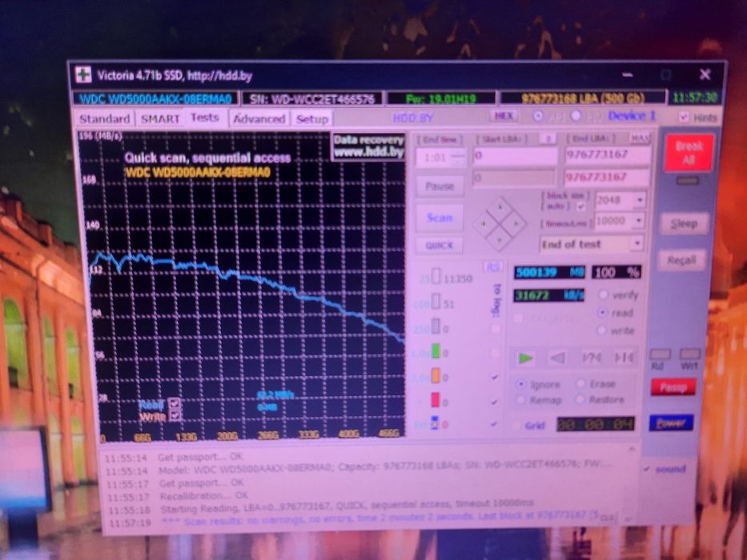Start test with green play arrow
The width and height of the screenshot is (747, 560).
[526, 358]
